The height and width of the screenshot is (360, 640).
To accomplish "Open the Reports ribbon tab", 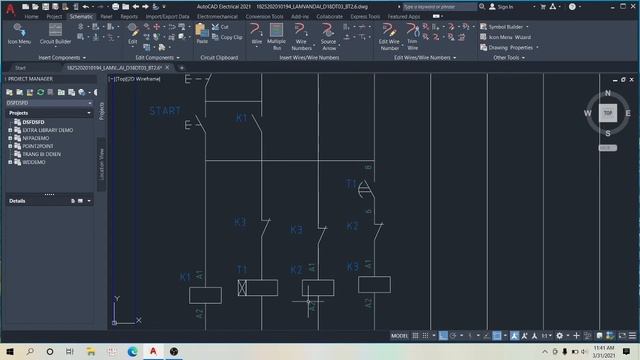I will [x=129, y=17].
